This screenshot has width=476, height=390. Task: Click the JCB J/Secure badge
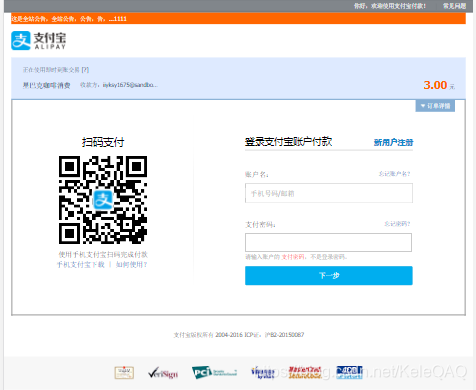349,372
